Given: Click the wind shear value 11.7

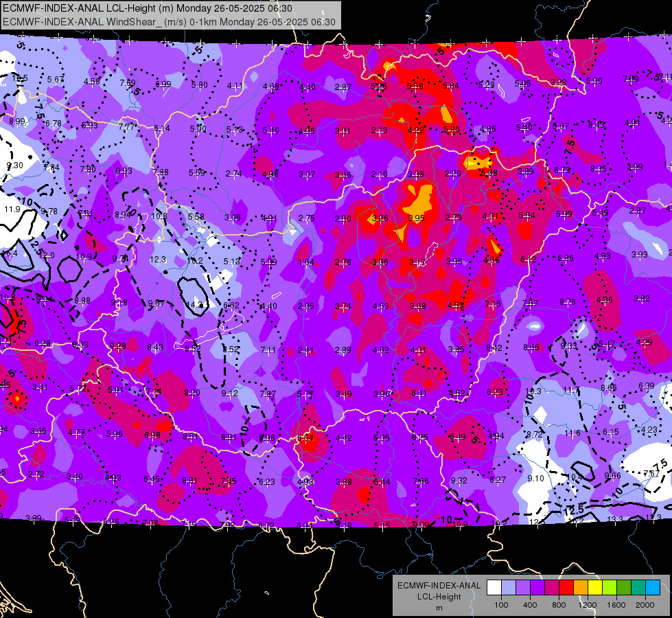Looking at the screenshot, I should [571, 390].
